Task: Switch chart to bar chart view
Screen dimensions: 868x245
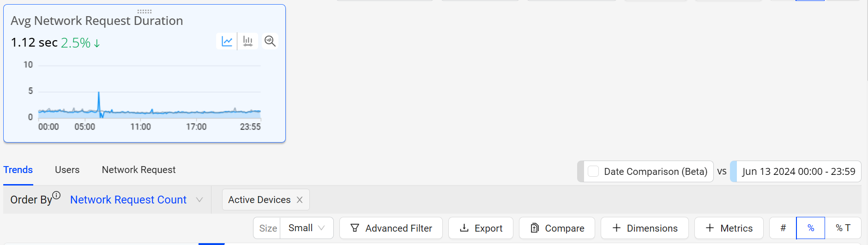Action: [x=248, y=41]
